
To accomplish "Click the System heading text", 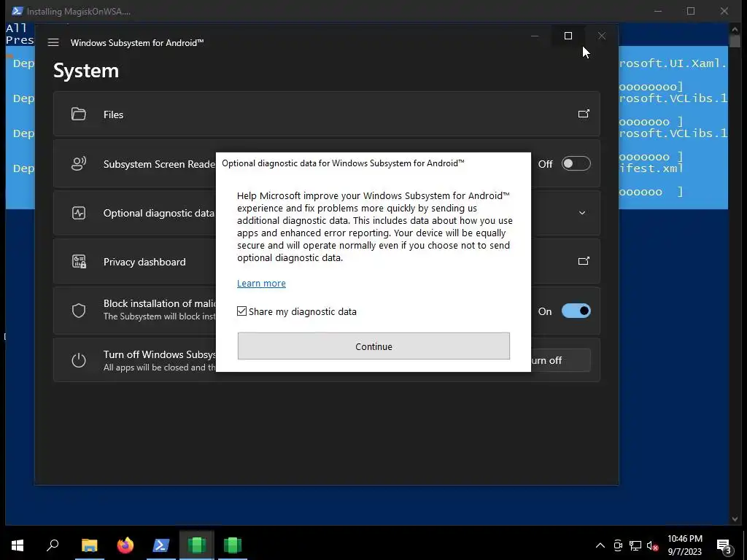I will pyautogui.click(x=86, y=71).
